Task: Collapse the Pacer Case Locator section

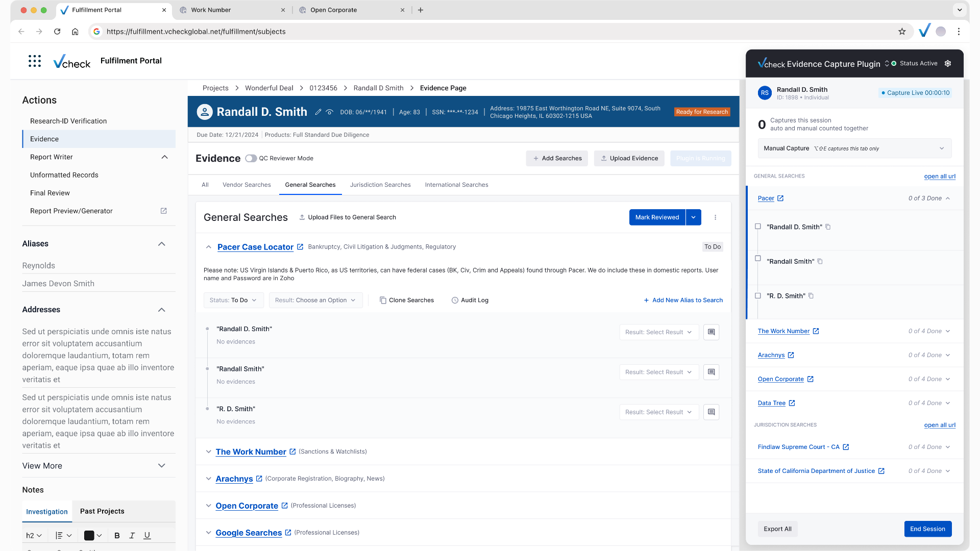Action: [x=208, y=247]
